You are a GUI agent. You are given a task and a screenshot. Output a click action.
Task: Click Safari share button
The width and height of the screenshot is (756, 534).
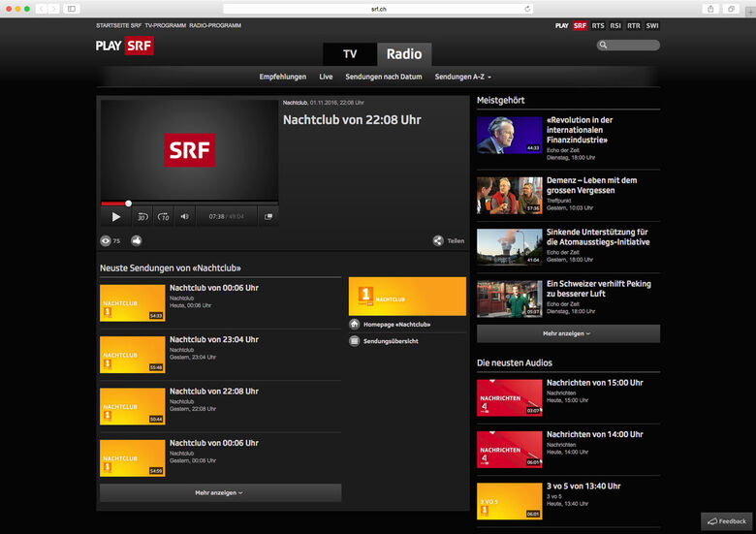(710, 9)
